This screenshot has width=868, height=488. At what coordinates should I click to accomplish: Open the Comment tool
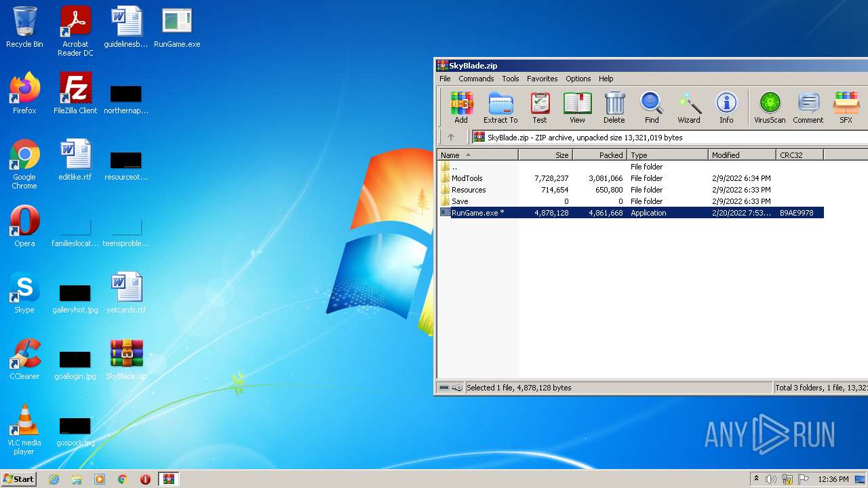pyautogui.click(x=808, y=107)
